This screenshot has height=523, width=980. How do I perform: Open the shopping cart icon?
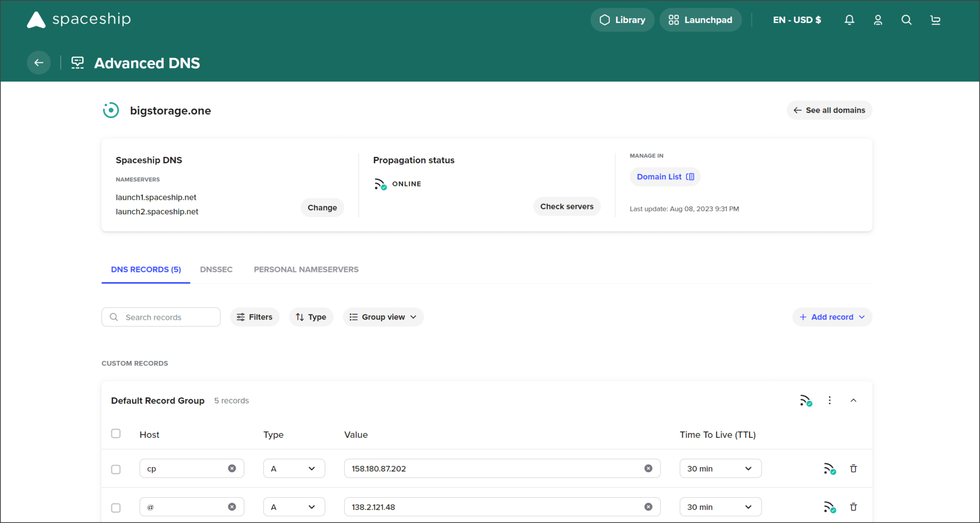pyautogui.click(x=935, y=20)
